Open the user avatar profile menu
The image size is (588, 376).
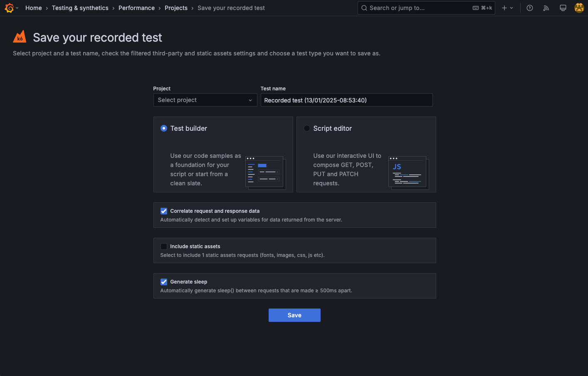pyautogui.click(x=579, y=8)
